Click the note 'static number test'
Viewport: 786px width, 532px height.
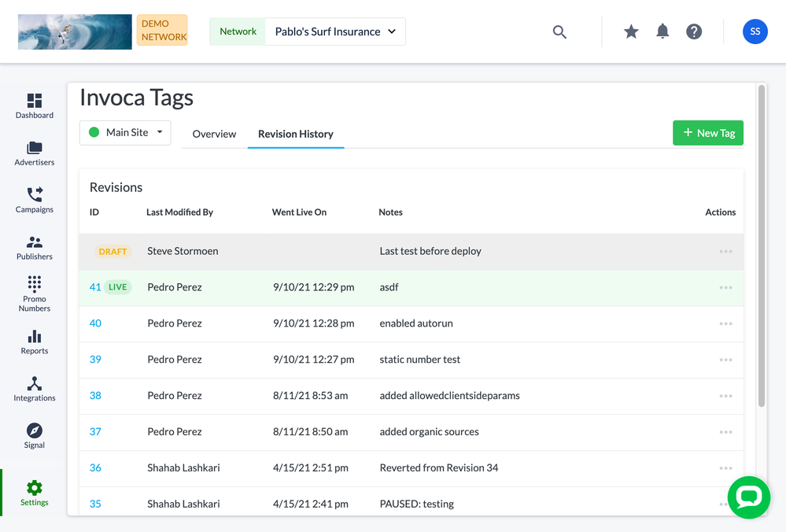pos(419,359)
